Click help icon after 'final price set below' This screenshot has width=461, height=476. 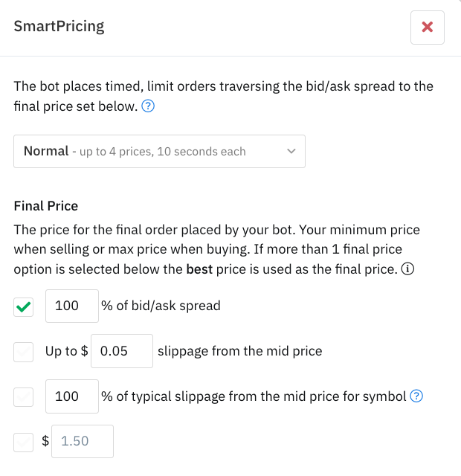point(148,106)
